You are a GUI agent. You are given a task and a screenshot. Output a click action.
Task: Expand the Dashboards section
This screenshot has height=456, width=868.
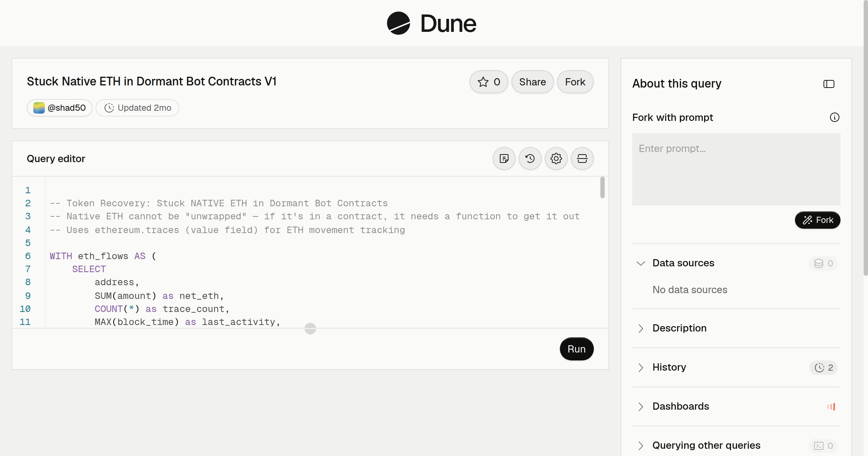coord(641,406)
